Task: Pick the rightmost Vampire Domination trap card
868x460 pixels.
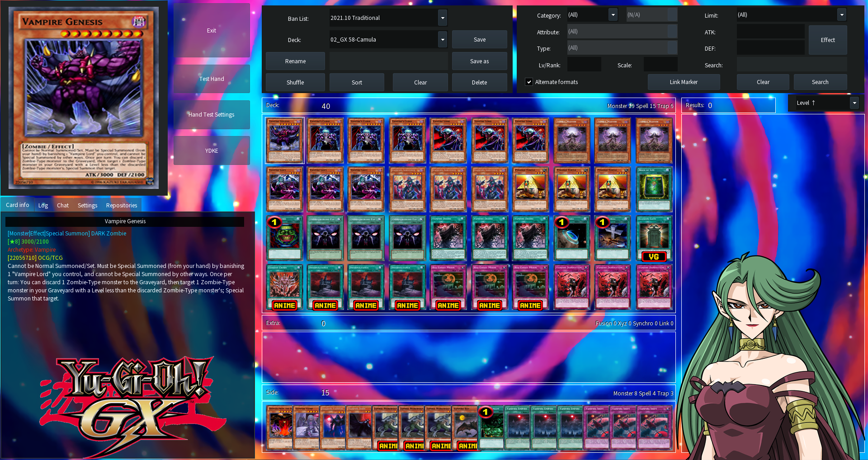Action: (654, 287)
